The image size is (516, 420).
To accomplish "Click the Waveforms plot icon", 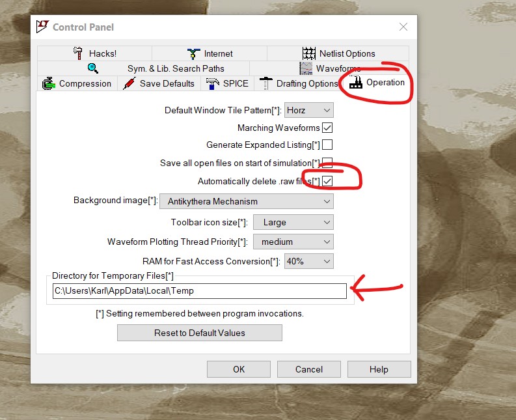I will click(306, 68).
